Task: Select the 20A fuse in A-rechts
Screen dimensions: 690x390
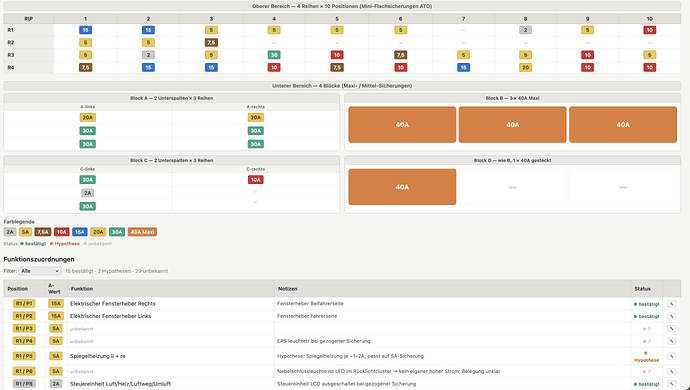Action: [x=256, y=118]
